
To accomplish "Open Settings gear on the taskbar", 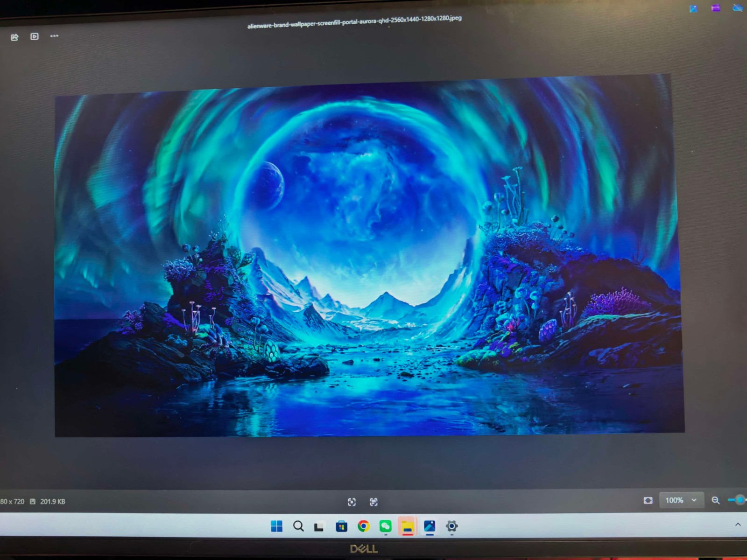I will (x=451, y=526).
